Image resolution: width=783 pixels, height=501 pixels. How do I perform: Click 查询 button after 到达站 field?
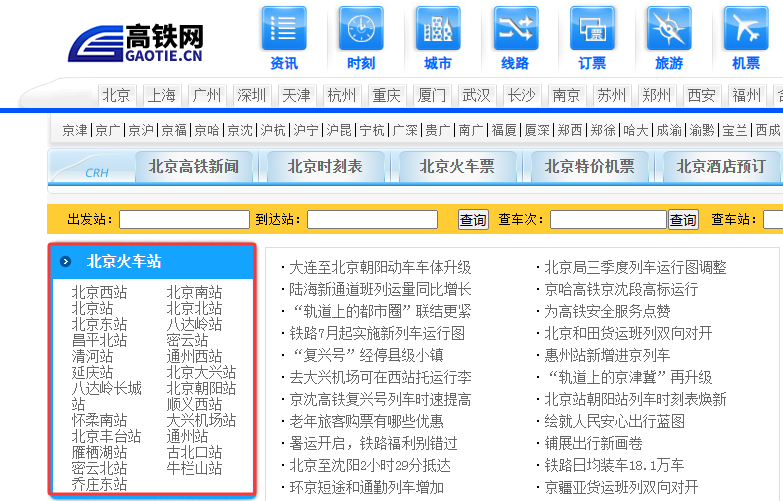tap(473, 220)
